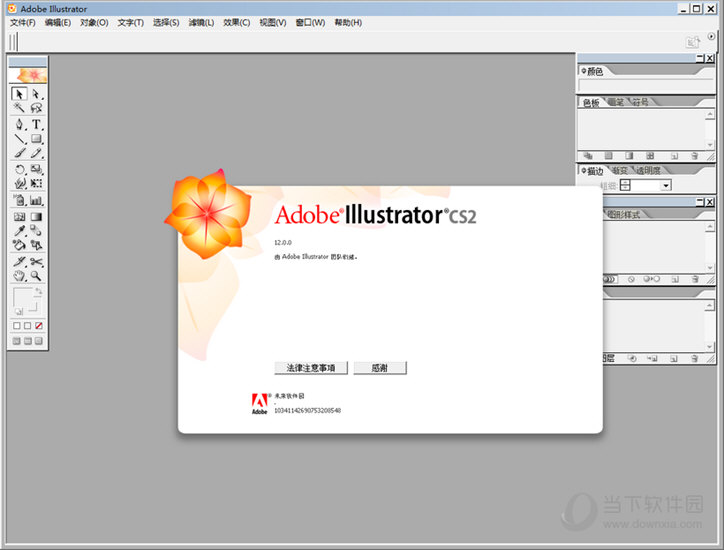
Task: Switch to Standard Screen Mode
Action: [17, 341]
